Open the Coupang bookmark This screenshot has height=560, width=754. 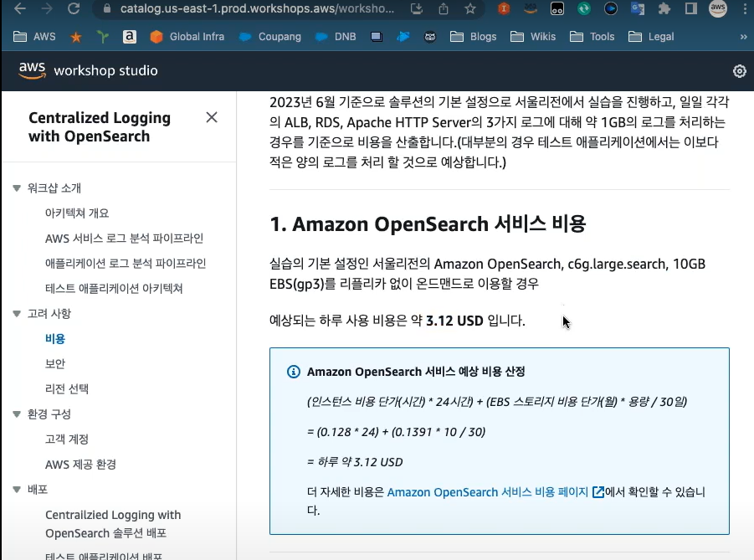pos(269,37)
